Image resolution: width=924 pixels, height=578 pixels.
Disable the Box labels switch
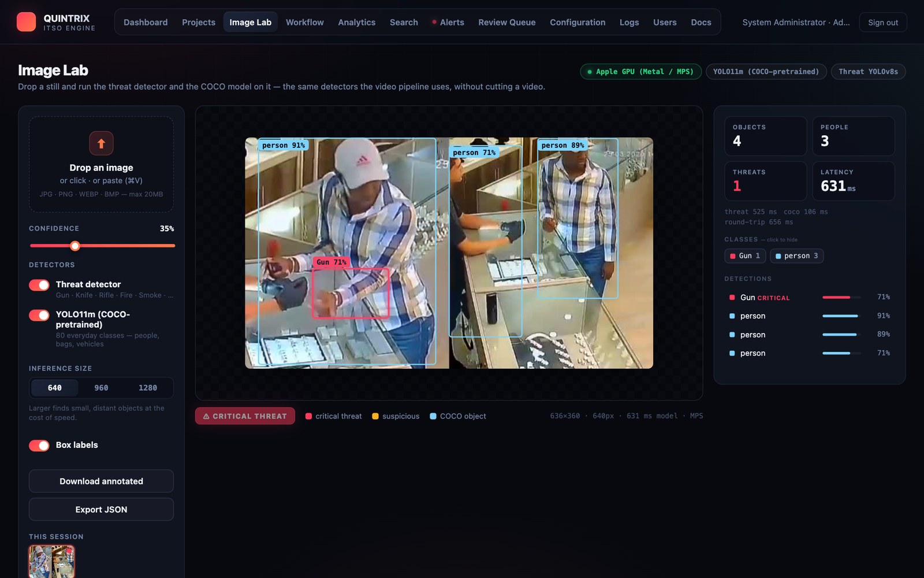coord(39,445)
